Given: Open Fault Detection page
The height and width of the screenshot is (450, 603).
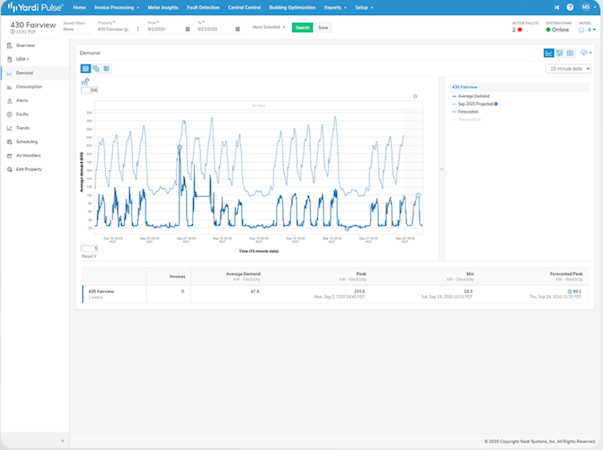Looking at the screenshot, I should 203,7.
